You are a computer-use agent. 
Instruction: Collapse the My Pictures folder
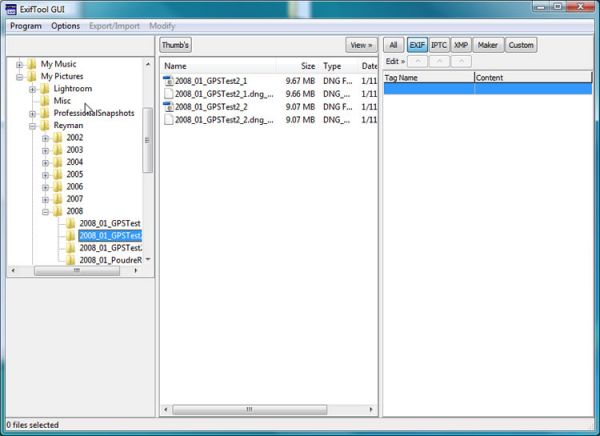(20, 77)
